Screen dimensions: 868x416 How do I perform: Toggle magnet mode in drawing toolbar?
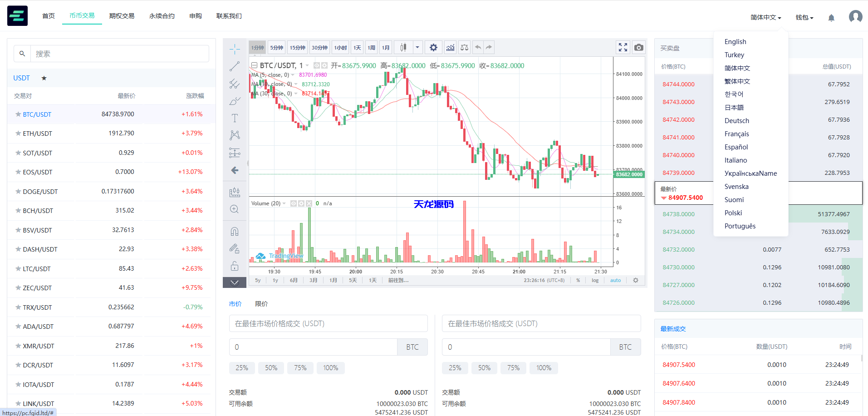point(235,232)
